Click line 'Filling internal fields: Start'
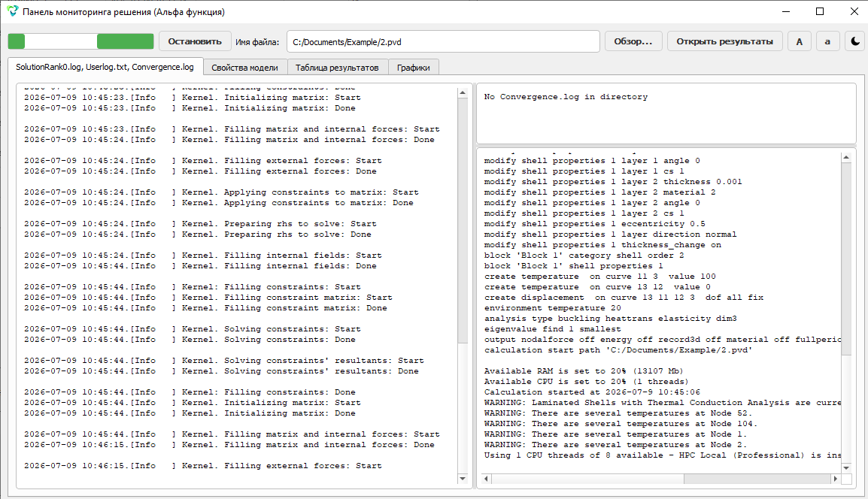Image resolution: width=868 pixels, height=499 pixels. pyautogui.click(x=202, y=255)
